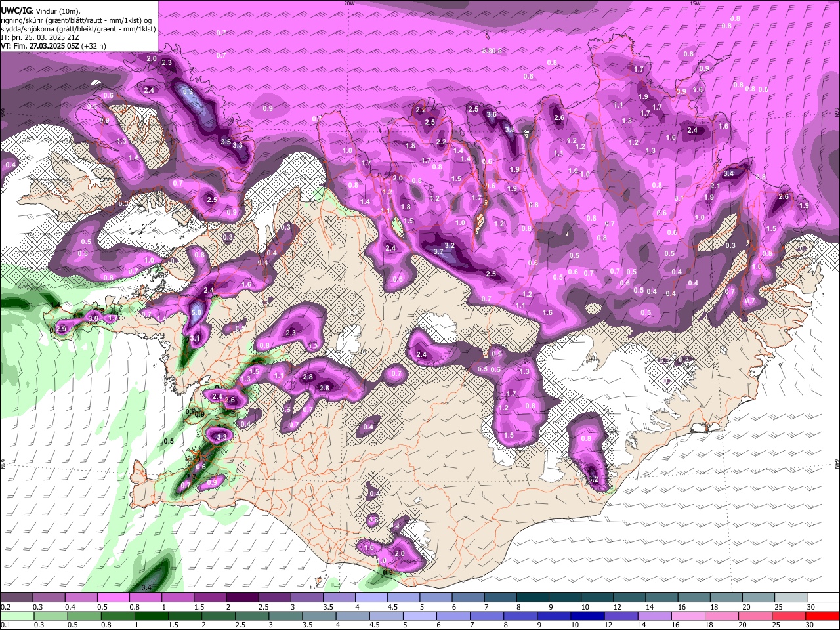Click the 3.0 value on the map
This screenshot has width=840, height=630.
pyautogui.click(x=93, y=318)
